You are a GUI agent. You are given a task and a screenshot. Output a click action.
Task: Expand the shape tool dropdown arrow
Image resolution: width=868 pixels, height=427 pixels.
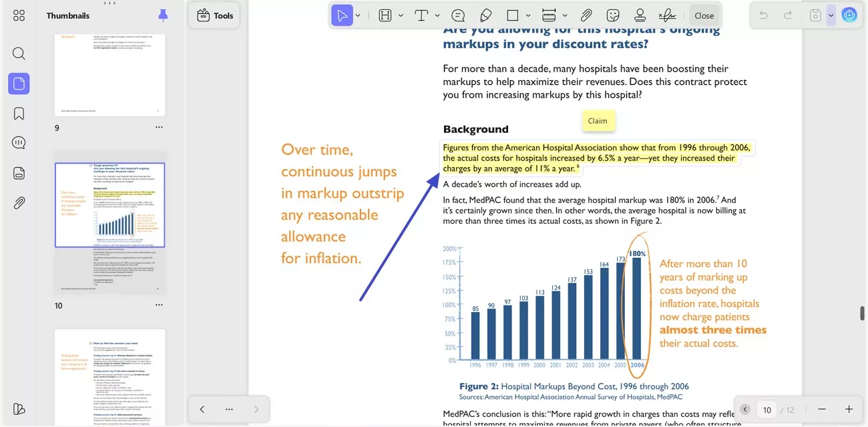click(528, 15)
